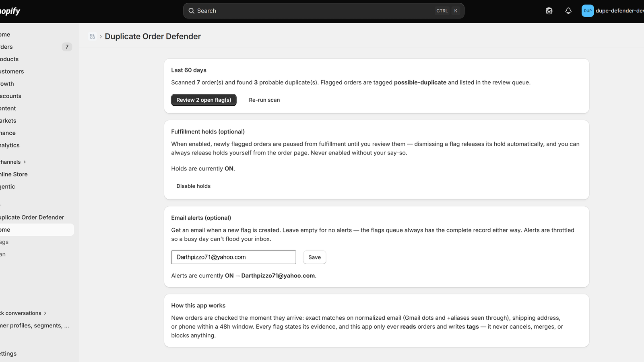Image resolution: width=644 pixels, height=362 pixels.
Task: Open the app's Scan sub-item
Action: [36, 255]
